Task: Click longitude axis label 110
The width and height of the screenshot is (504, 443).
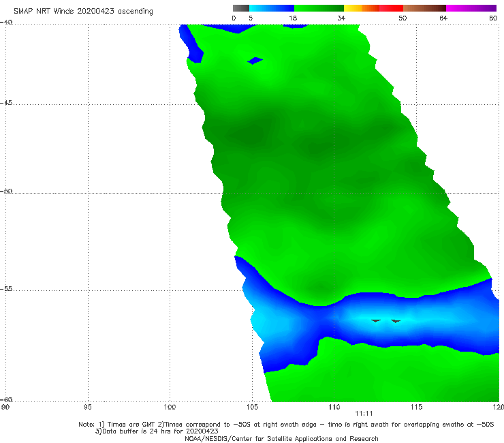Action: pyautogui.click(x=334, y=408)
